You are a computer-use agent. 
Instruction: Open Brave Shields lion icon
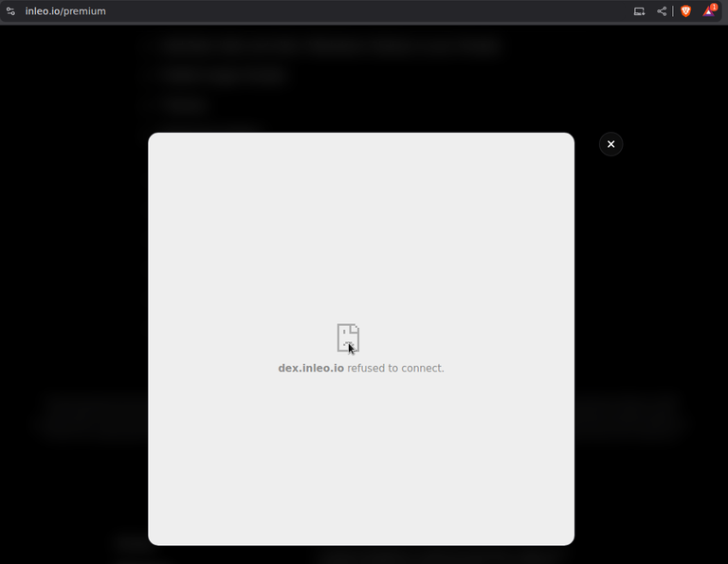[x=685, y=11]
